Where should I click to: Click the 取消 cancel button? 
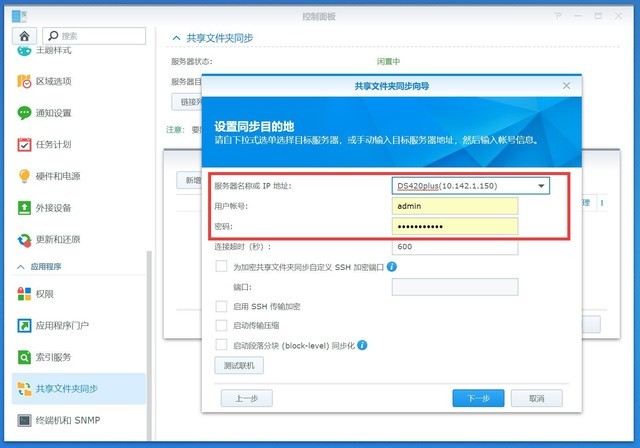[536, 398]
